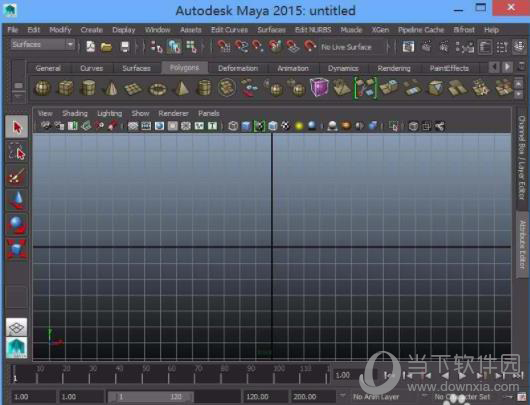
Task: Create a polygon torus from shelf
Action: (158, 89)
